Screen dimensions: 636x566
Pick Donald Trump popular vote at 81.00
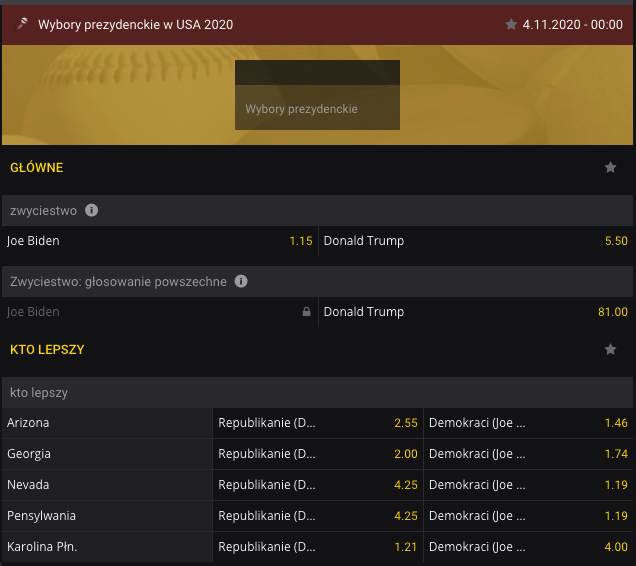click(x=476, y=312)
